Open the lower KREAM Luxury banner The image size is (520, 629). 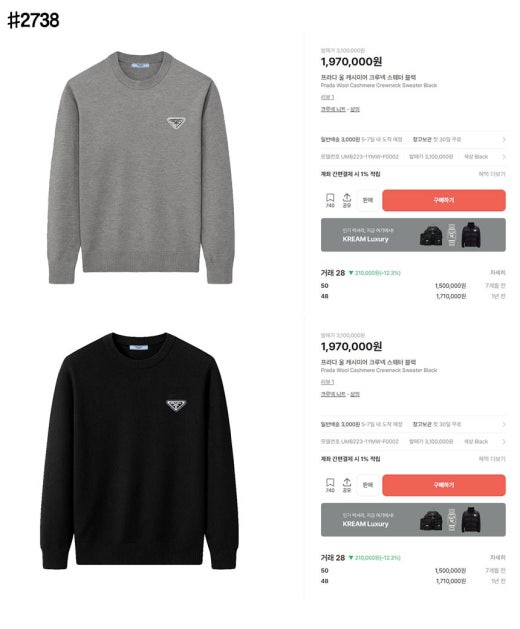[413, 520]
